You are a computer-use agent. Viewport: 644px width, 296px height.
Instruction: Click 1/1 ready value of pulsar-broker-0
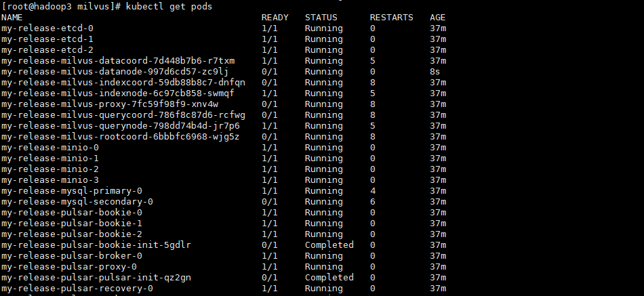[269, 256]
